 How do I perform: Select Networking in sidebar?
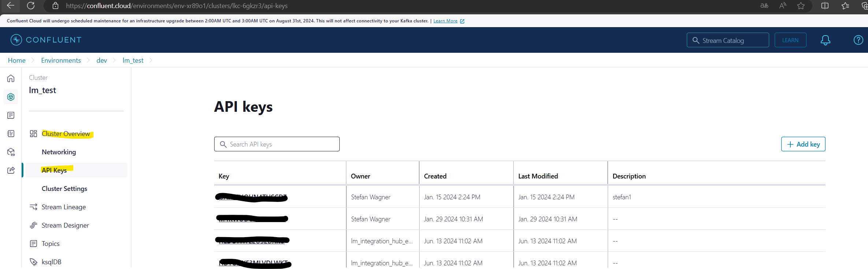pyautogui.click(x=59, y=152)
